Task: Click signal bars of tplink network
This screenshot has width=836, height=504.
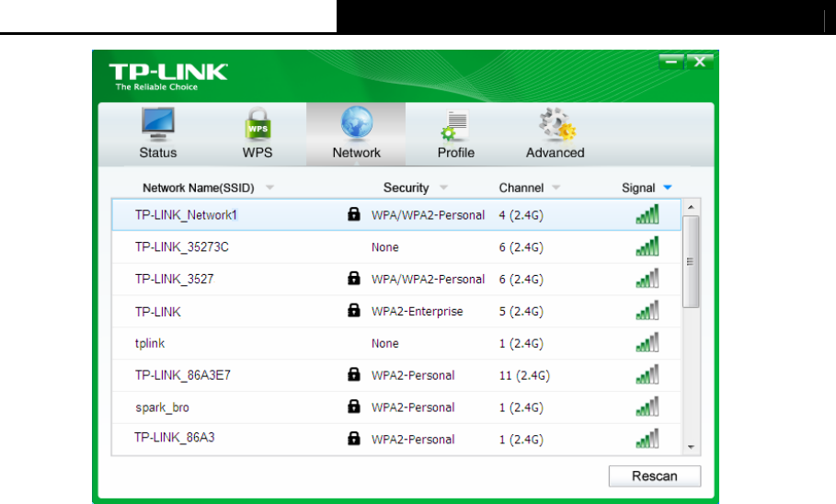Action: [647, 342]
